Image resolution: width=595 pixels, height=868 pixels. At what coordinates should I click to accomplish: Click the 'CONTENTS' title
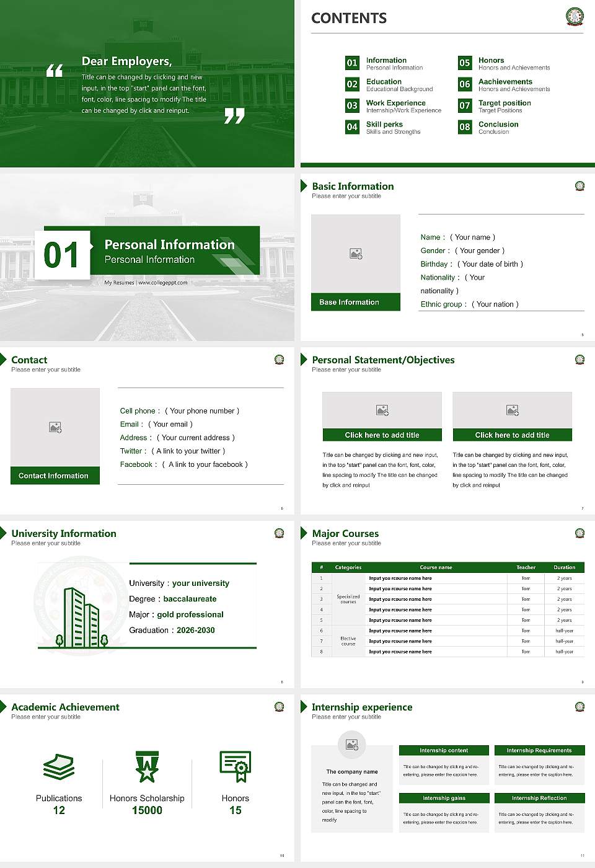pos(349,18)
